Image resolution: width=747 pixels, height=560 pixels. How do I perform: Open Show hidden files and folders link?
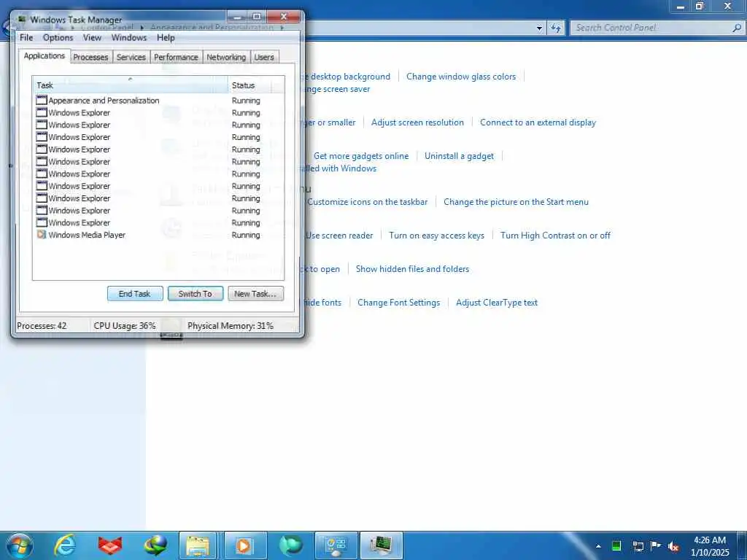[x=413, y=269]
